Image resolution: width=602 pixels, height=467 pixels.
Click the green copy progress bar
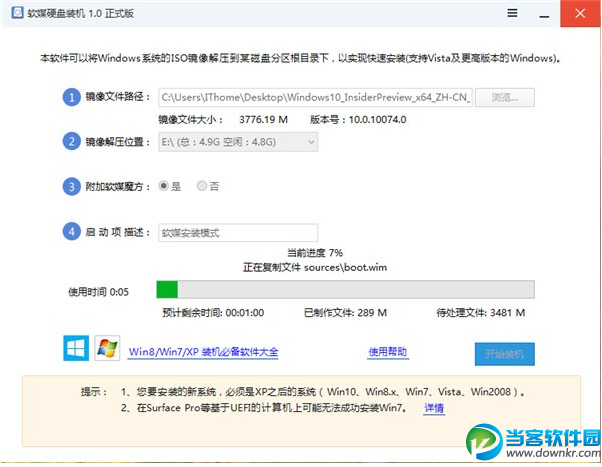click(345, 290)
